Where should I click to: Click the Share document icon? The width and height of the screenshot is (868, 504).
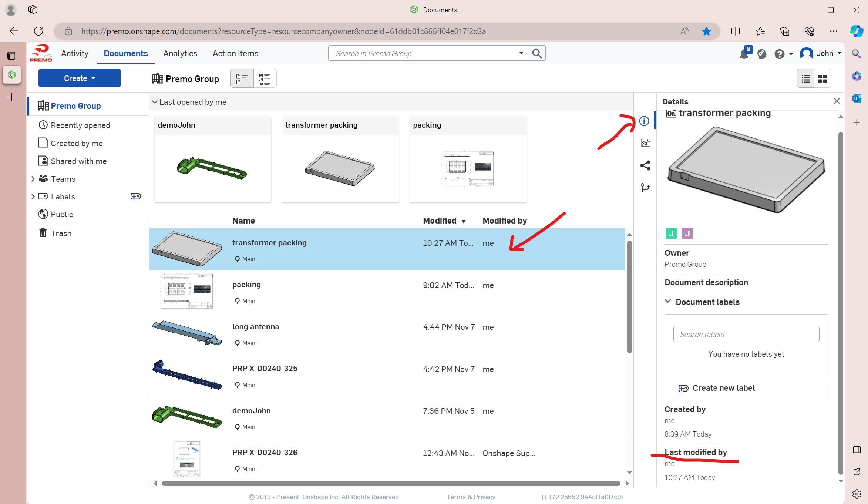645,165
